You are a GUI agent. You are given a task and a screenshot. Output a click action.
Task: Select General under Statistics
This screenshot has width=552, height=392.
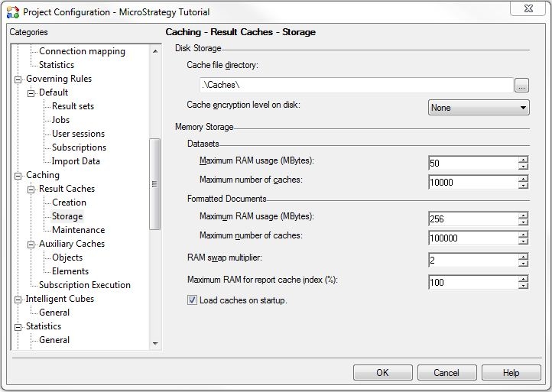(x=54, y=340)
